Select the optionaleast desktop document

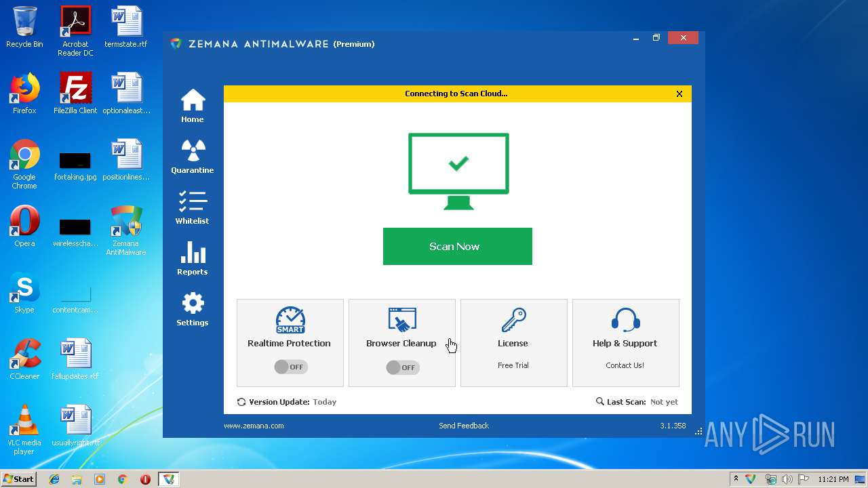click(x=126, y=94)
